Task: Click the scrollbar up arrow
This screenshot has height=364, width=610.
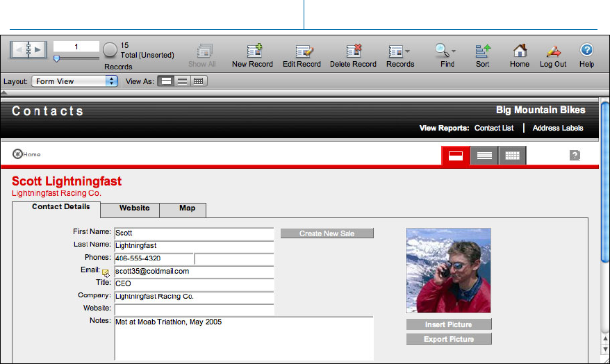Action: (x=605, y=339)
